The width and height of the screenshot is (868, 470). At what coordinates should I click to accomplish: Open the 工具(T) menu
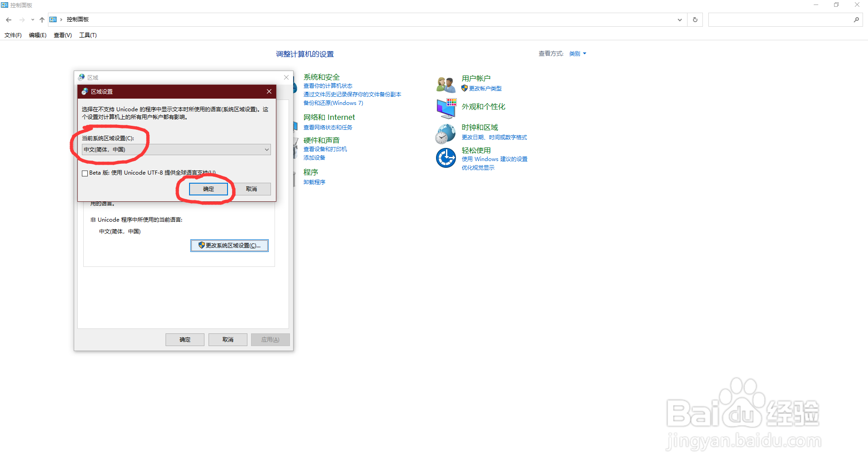coord(88,35)
